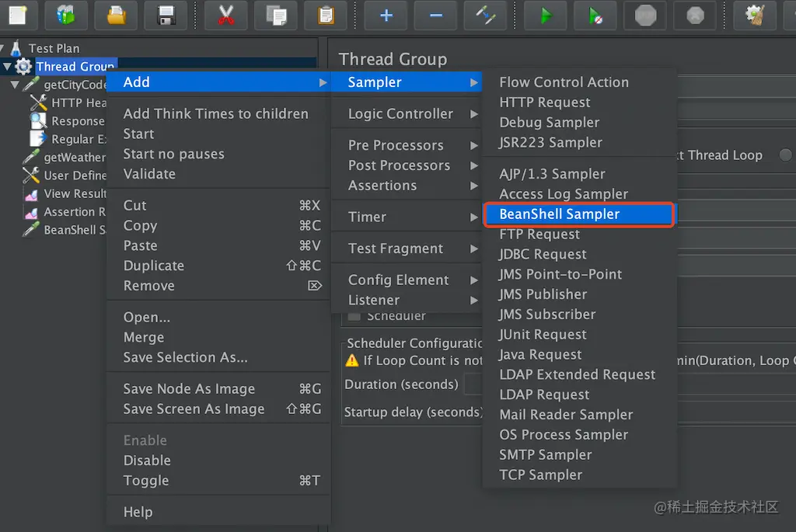Collapse the Test Plan root node

[3, 49]
